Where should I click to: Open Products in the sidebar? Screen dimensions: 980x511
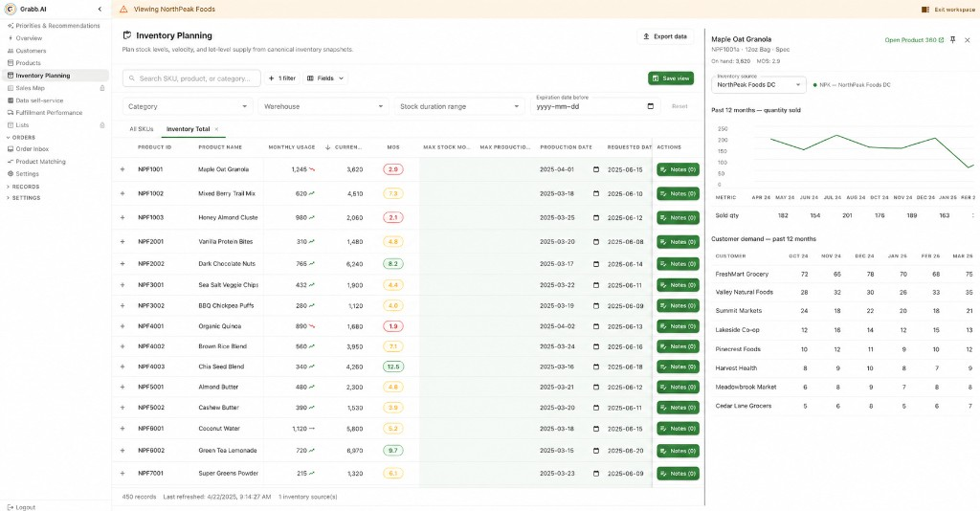tap(28, 63)
